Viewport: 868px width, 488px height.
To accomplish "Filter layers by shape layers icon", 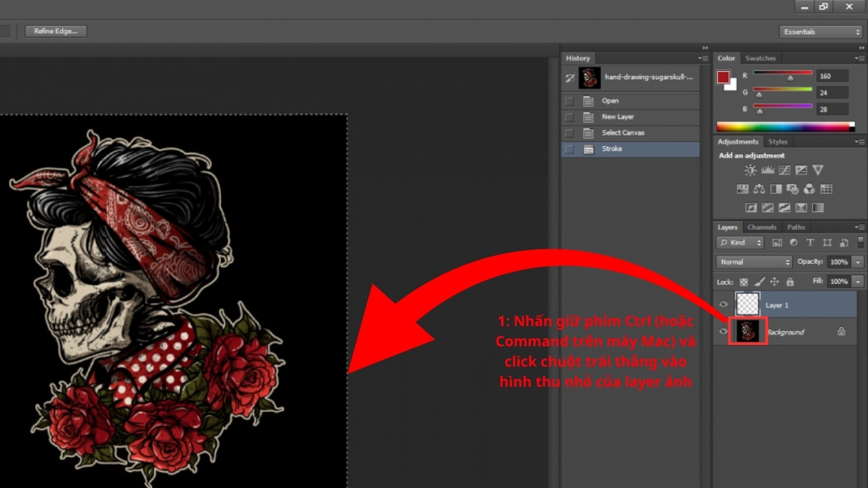I will 826,243.
